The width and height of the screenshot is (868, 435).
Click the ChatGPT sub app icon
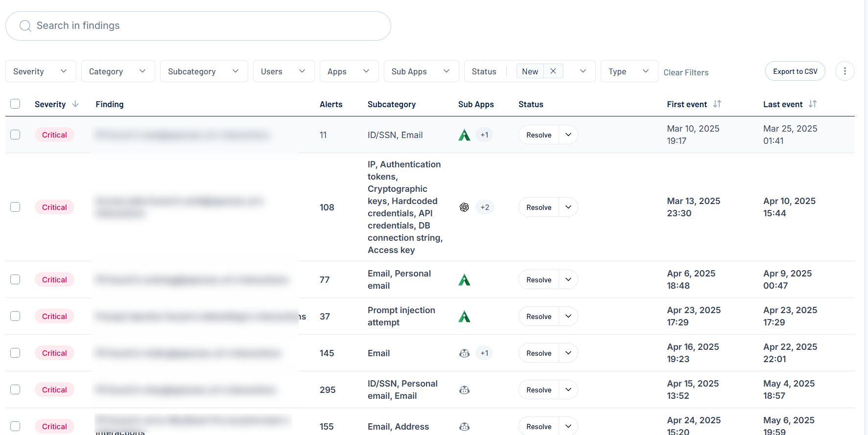tap(464, 207)
